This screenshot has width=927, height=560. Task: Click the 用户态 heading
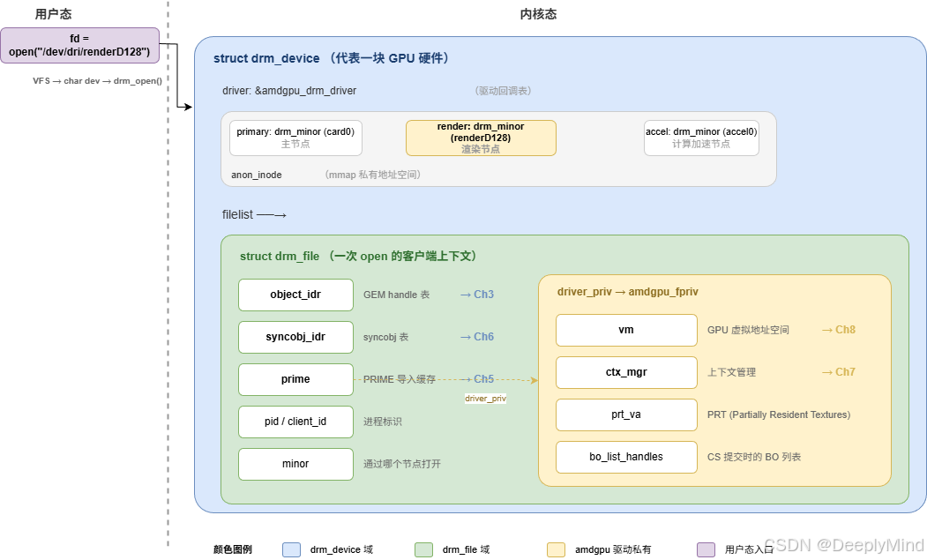pyautogui.click(x=53, y=14)
